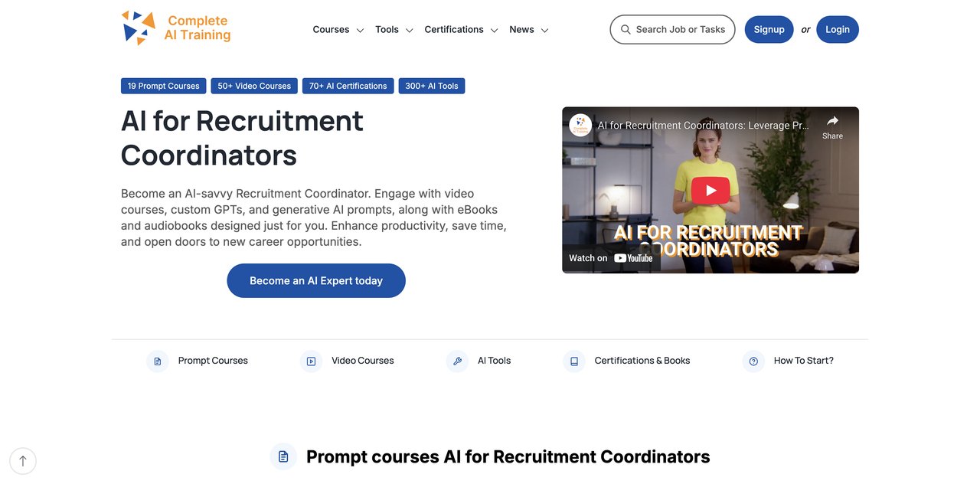Click the How To Start question icon
The image size is (980, 484).
tap(753, 361)
